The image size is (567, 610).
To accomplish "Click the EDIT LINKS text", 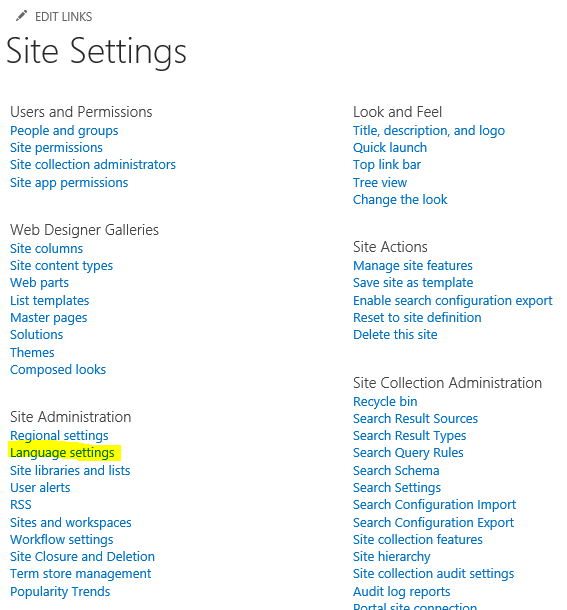I will pos(63,17).
